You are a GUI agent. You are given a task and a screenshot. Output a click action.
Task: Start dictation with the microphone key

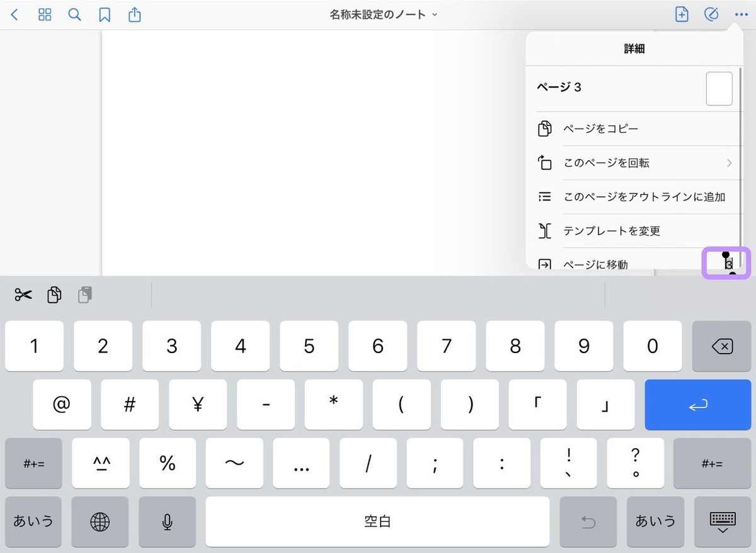click(168, 521)
